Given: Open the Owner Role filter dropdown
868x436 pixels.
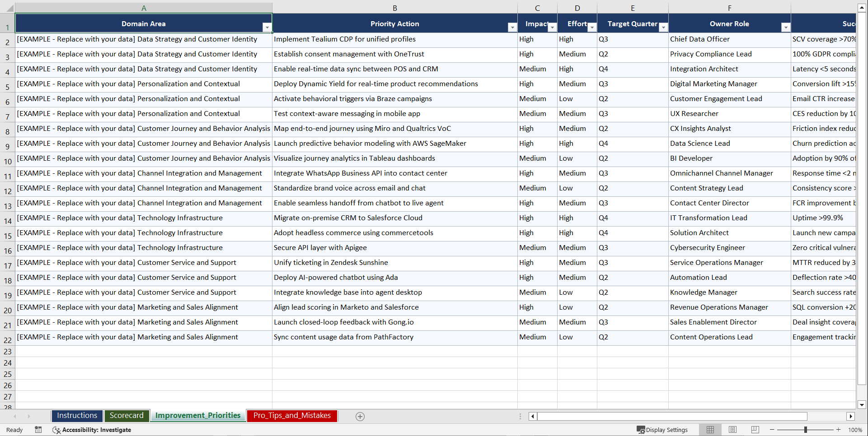Looking at the screenshot, I should point(786,28).
